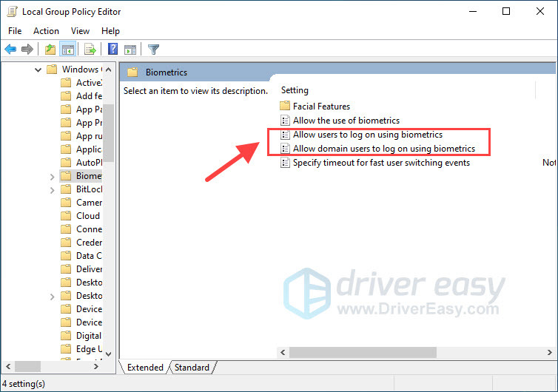Click the Setting column header

295,90
